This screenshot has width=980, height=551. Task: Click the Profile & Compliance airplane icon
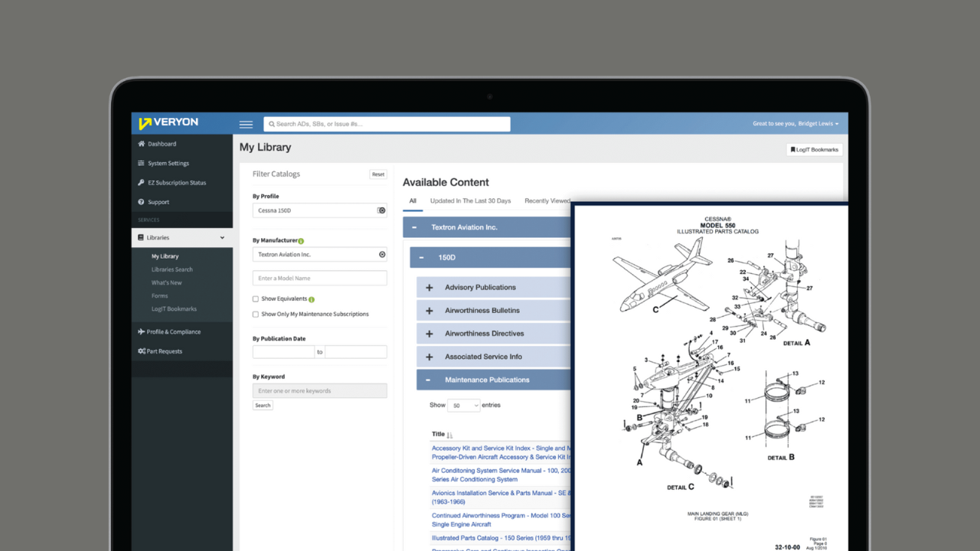point(141,332)
